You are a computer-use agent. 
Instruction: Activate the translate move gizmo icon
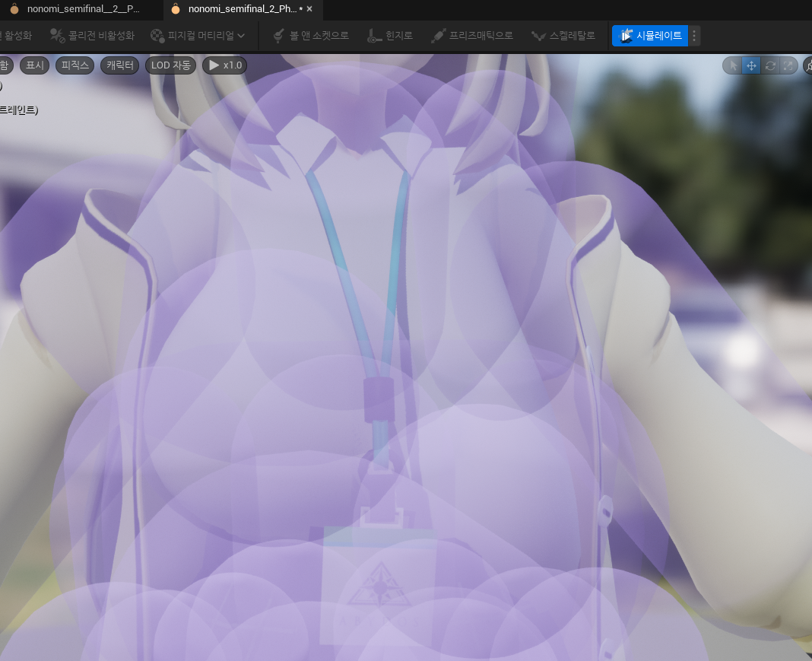click(x=751, y=65)
